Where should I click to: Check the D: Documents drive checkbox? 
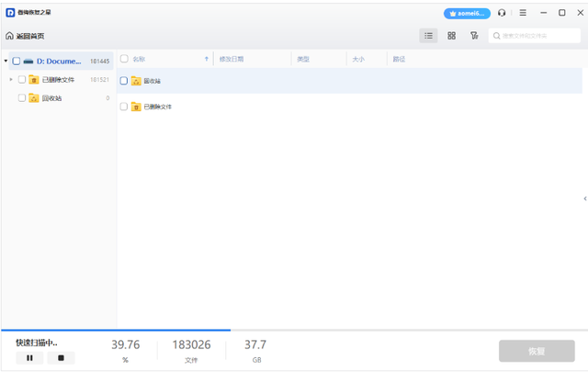point(16,62)
